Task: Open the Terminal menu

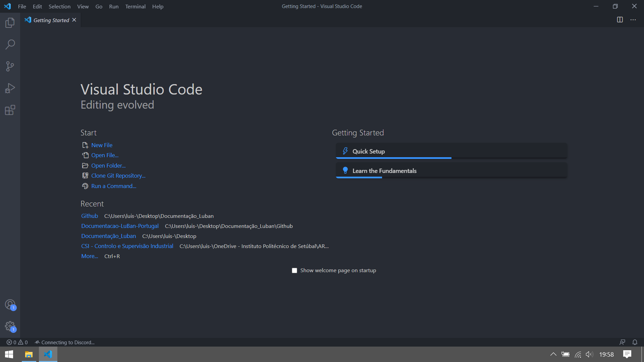Action: 135,6
